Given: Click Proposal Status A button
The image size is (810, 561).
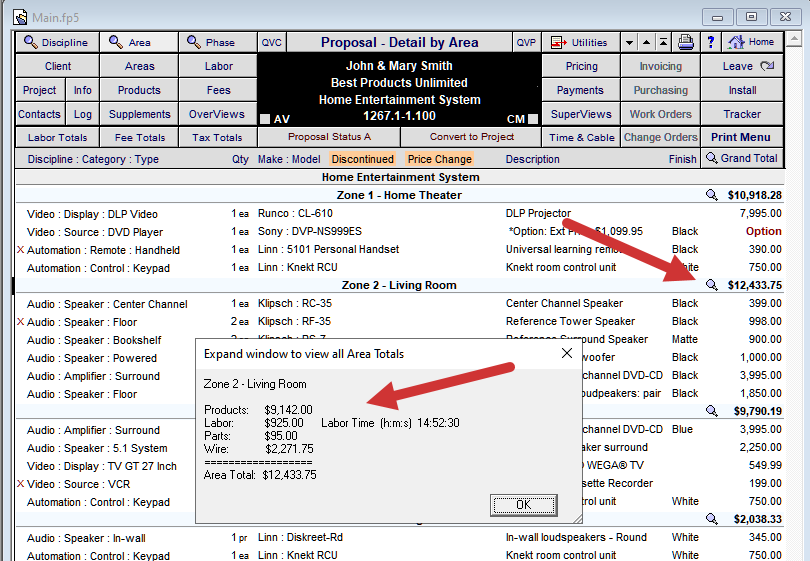Looking at the screenshot, I should click(329, 137).
